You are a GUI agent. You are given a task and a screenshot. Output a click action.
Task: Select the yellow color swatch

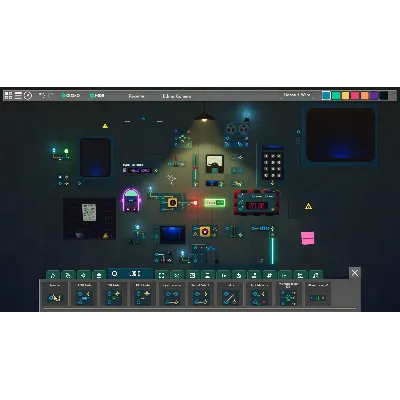click(345, 96)
